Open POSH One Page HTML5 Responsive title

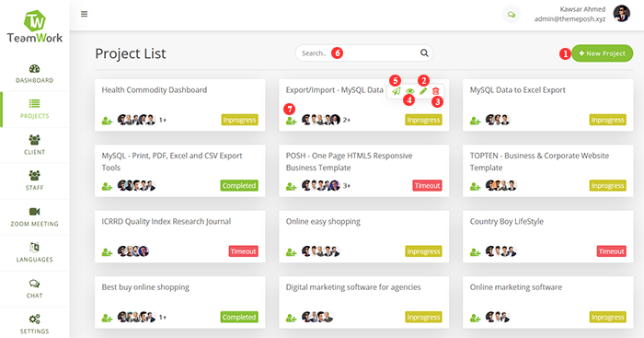click(349, 161)
